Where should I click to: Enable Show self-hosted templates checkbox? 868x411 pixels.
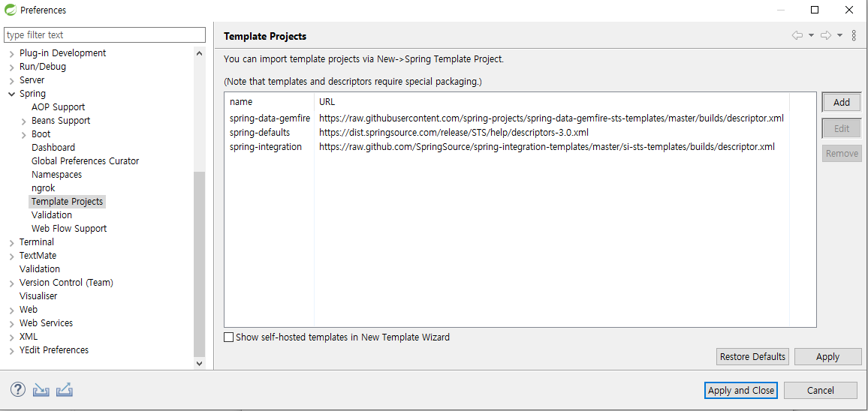228,337
